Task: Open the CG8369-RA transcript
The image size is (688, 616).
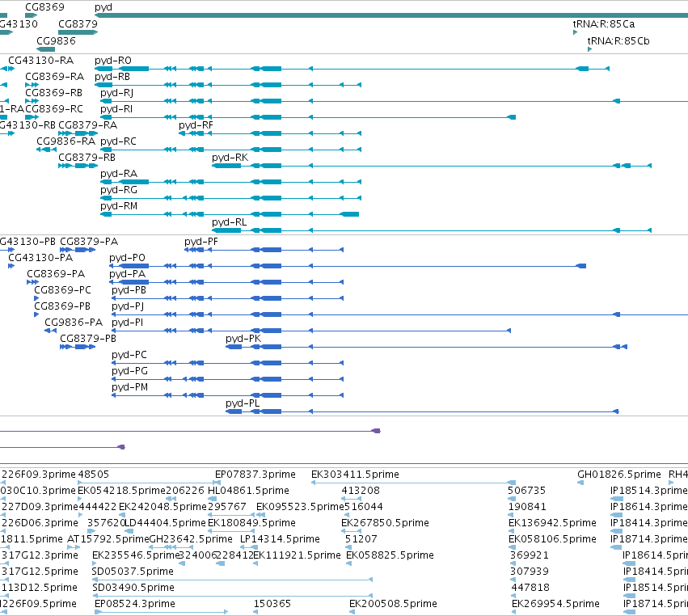Action: [32, 85]
